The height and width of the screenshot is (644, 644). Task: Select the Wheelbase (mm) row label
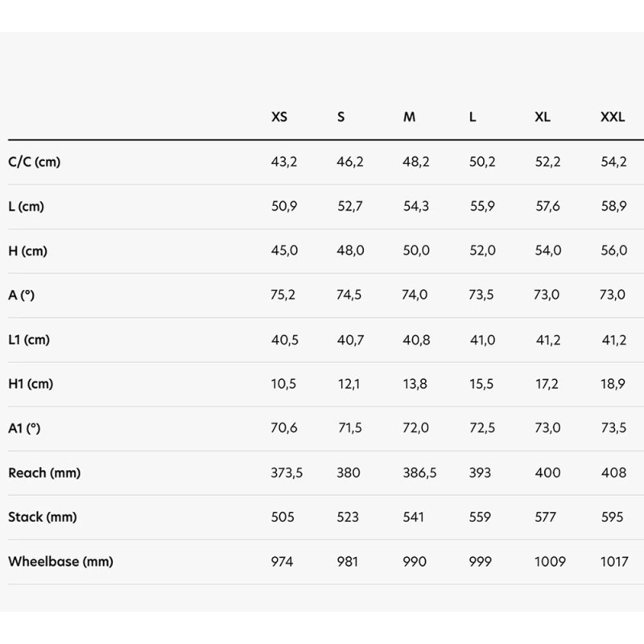pyautogui.click(x=60, y=561)
